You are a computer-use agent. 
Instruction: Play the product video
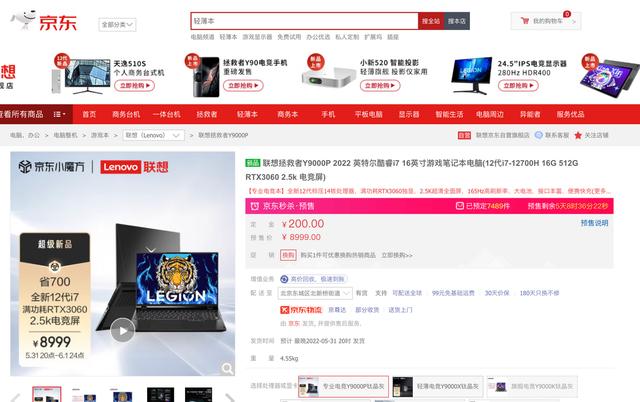pos(122,331)
